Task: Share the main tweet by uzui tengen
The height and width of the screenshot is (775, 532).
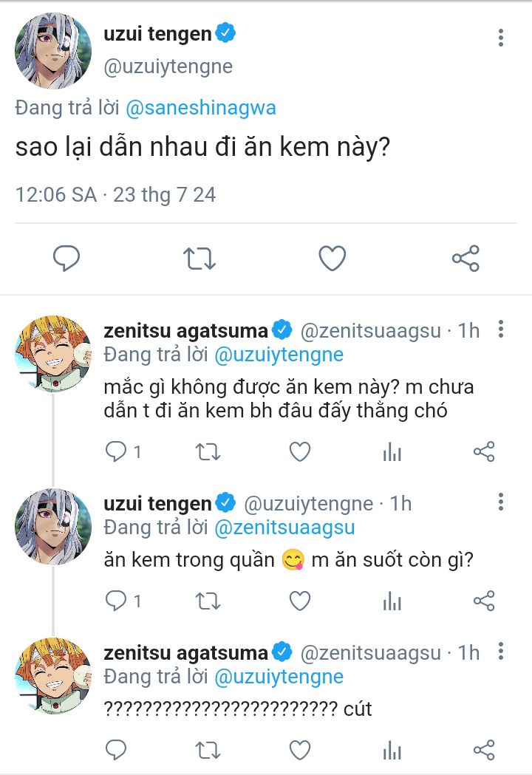Action: click(465, 258)
